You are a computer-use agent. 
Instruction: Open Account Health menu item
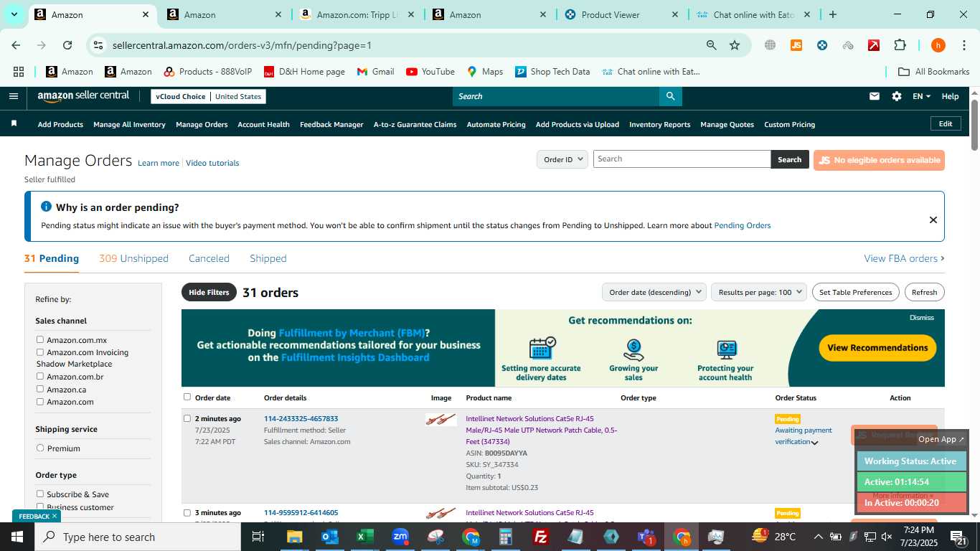[x=263, y=124]
